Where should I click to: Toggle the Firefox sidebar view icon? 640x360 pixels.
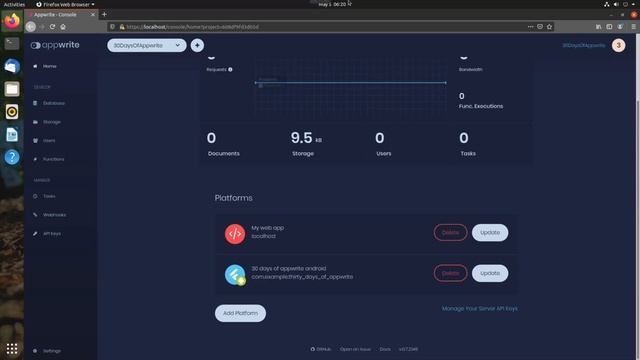609,27
